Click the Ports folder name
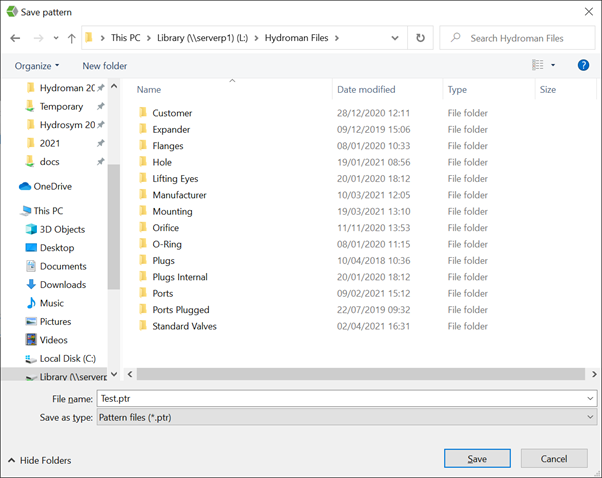This screenshot has width=602, height=478. [163, 293]
